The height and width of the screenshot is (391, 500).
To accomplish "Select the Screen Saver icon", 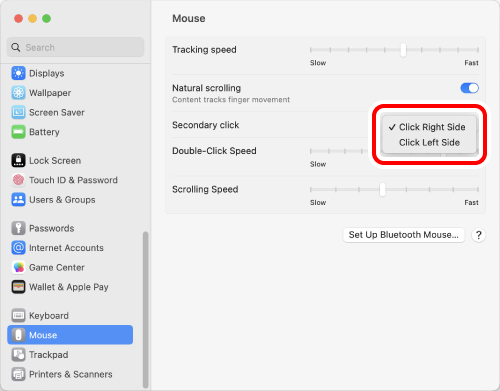I will 18,112.
